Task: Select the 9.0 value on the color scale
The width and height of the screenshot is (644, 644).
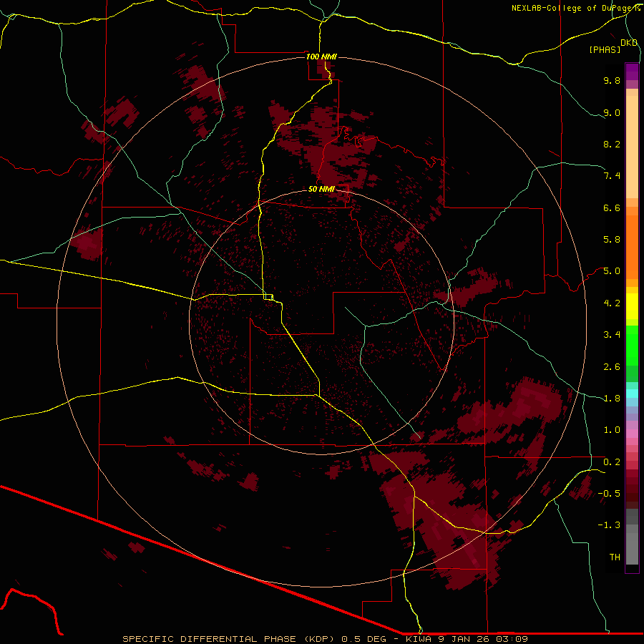Action: 612,112
